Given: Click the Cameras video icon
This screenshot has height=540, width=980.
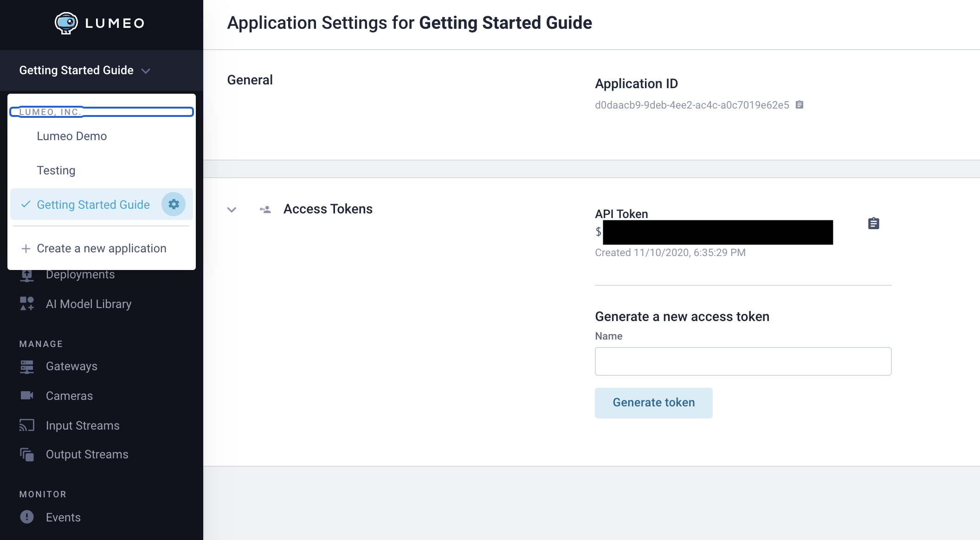Looking at the screenshot, I should (x=27, y=396).
